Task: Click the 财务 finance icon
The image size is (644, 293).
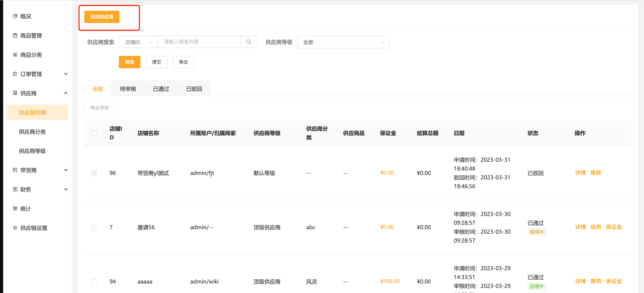Action: pos(15,190)
